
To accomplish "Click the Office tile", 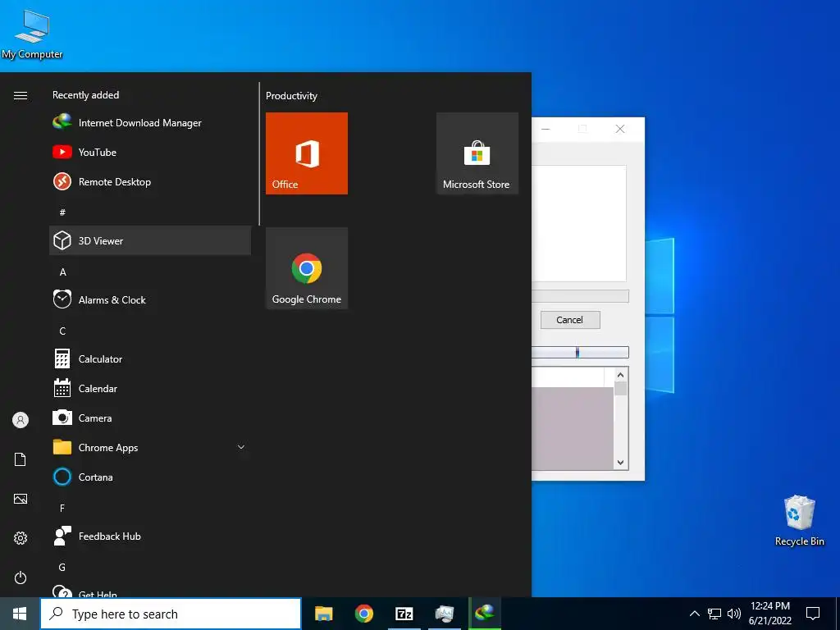I will tap(307, 153).
